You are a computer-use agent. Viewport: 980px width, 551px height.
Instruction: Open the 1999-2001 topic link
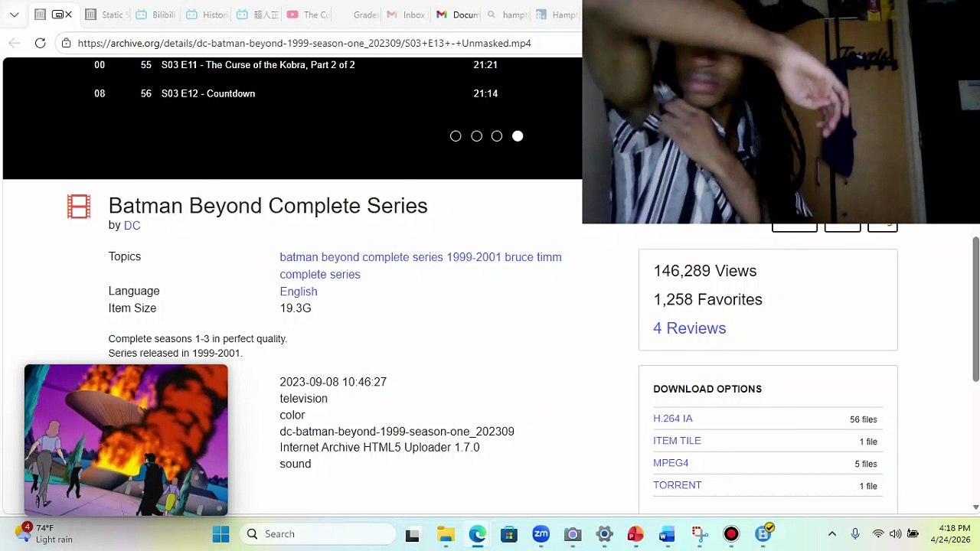(x=474, y=257)
